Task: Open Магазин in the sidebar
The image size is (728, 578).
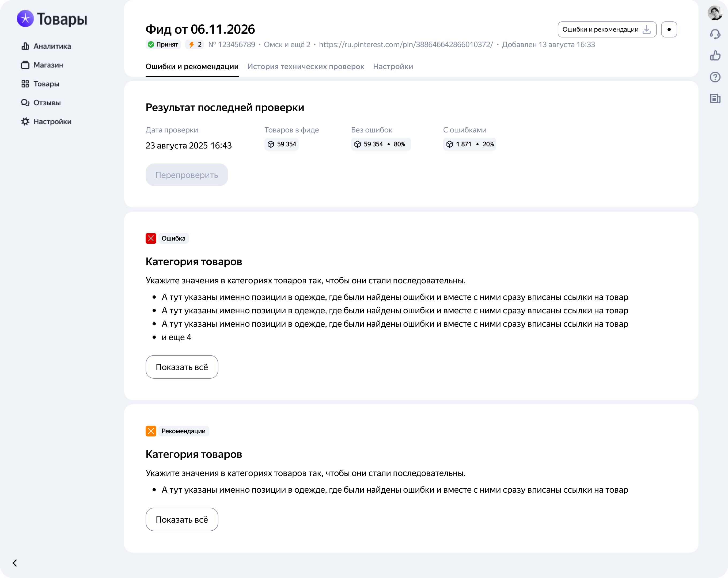Action: (x=42, y=65)
